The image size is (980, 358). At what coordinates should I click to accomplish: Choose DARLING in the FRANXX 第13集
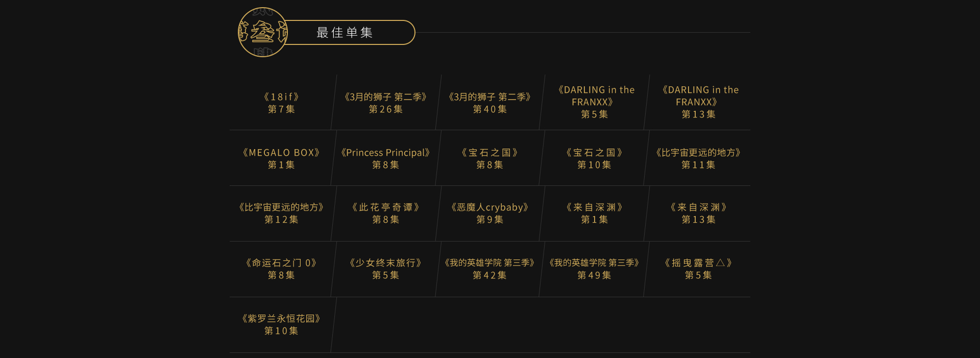tap(698, 102)
